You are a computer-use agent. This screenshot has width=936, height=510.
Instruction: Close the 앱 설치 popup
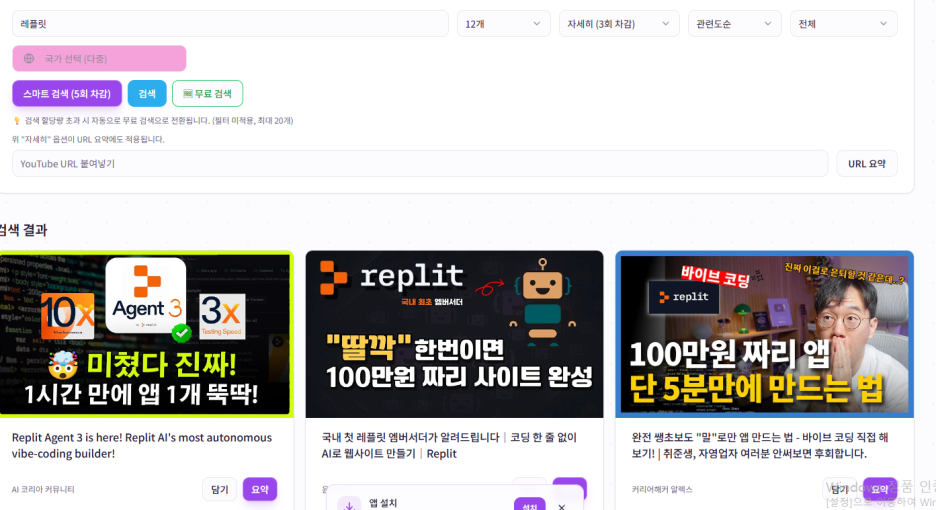562,506
